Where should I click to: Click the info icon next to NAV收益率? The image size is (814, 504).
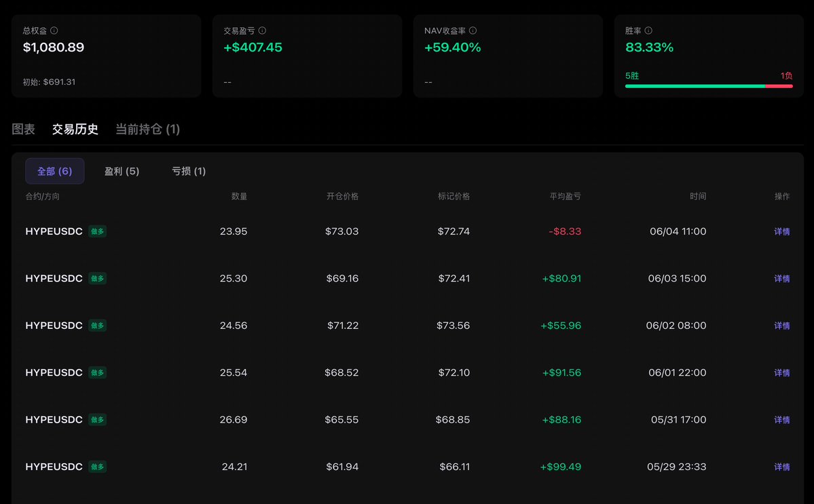click(x=473, y=31)
